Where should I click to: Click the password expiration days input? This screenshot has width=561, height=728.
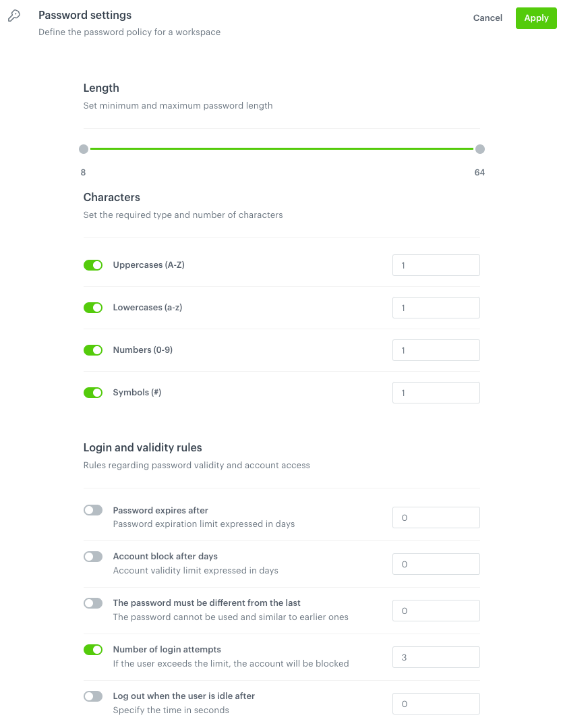tap(436, 517)
